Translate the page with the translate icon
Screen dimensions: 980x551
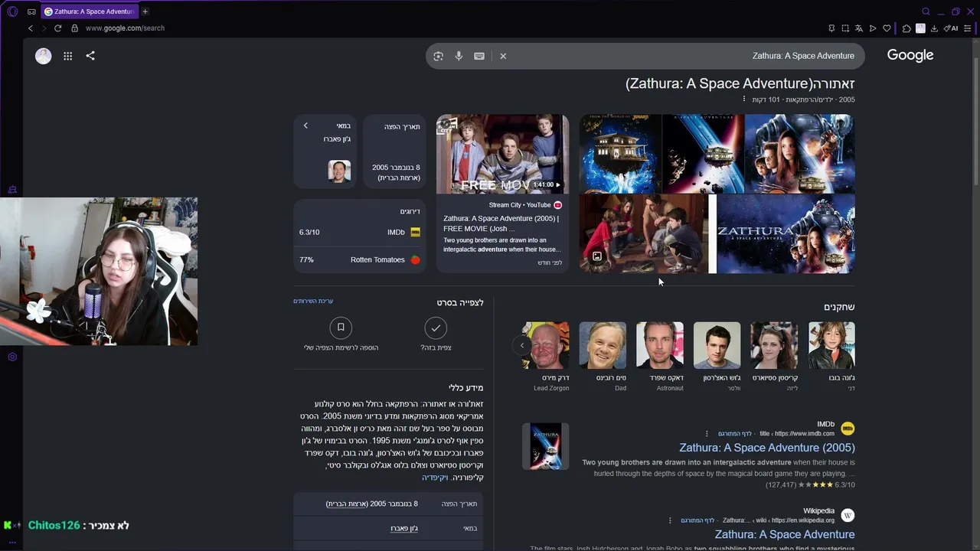pos(859,28)
